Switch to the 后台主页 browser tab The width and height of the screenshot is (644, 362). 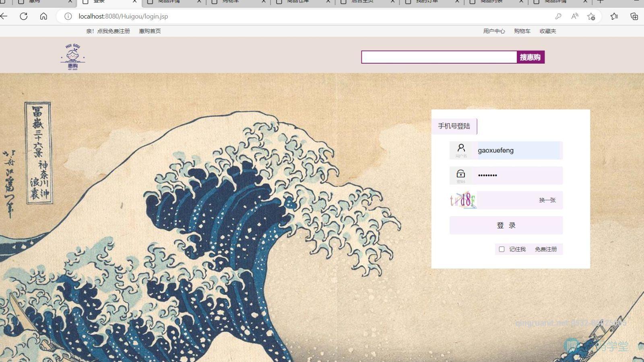click(x=362, y=2)
